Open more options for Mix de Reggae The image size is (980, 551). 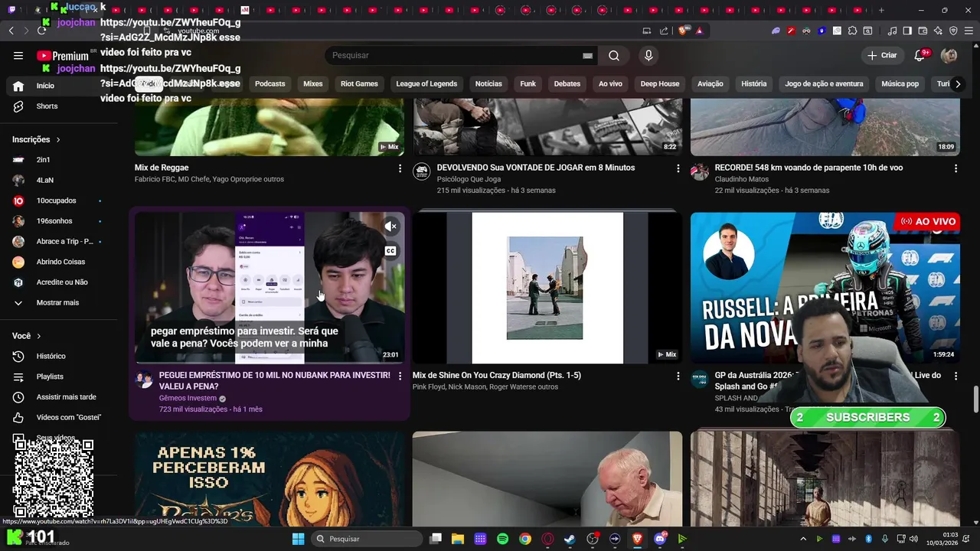(400, 168)
